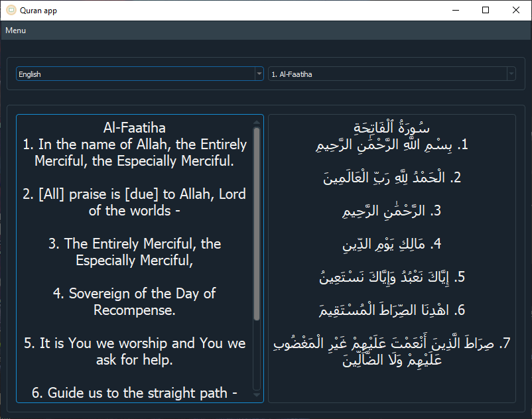Select '1. Al-Faatiha' in the surah box
532x419 pixels.
coord(290,74)
